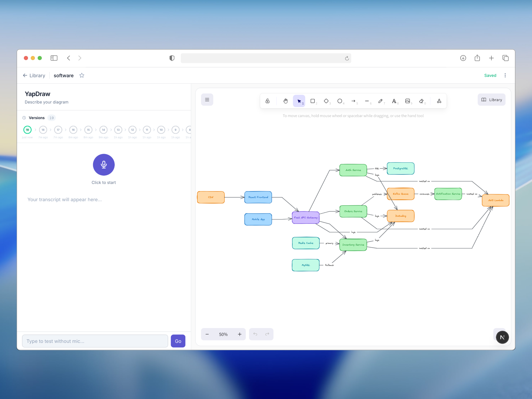
Task: Click the microphone to start recording
Action: (x=104, y=165)
